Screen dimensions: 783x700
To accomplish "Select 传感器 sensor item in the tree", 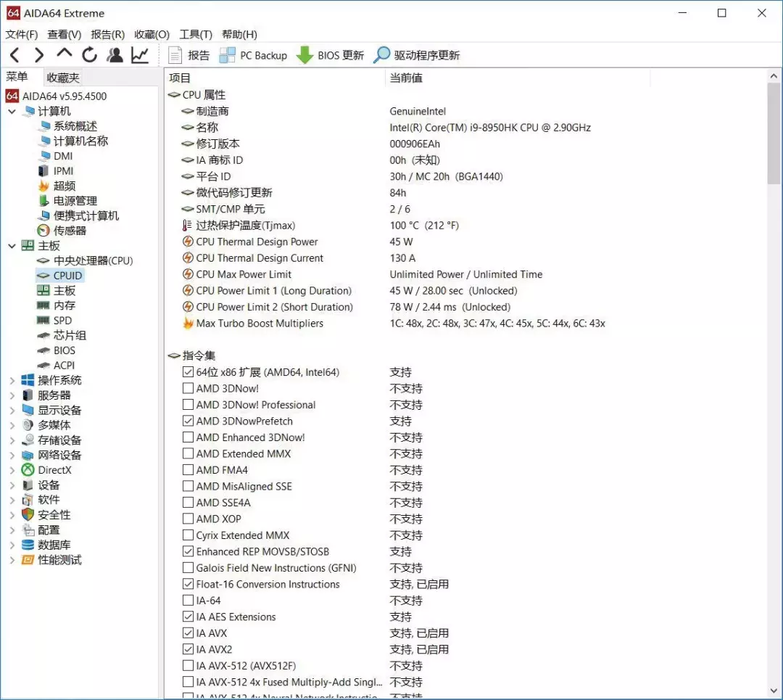I will [x=70, y=231].
